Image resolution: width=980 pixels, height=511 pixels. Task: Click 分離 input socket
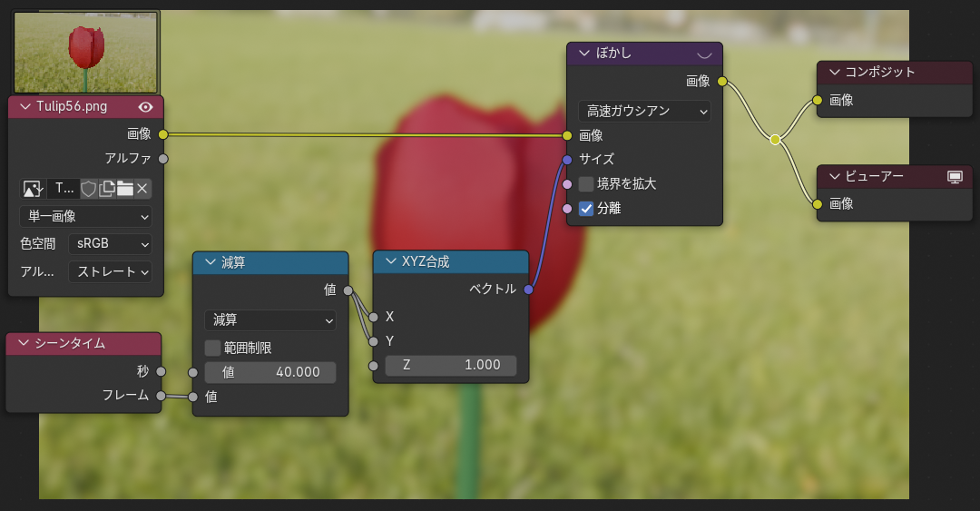(567, 209)
